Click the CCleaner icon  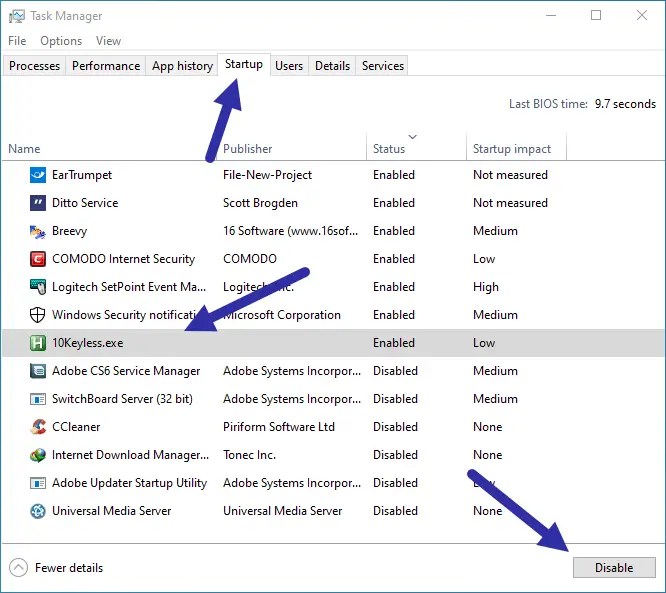[38, 427]
